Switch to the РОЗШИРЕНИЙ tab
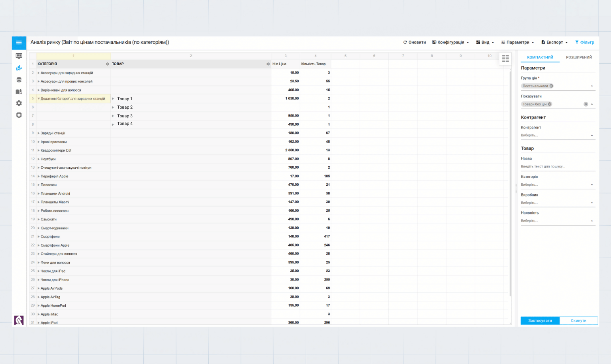Viewport: 611px width, 364px height. 579,57
